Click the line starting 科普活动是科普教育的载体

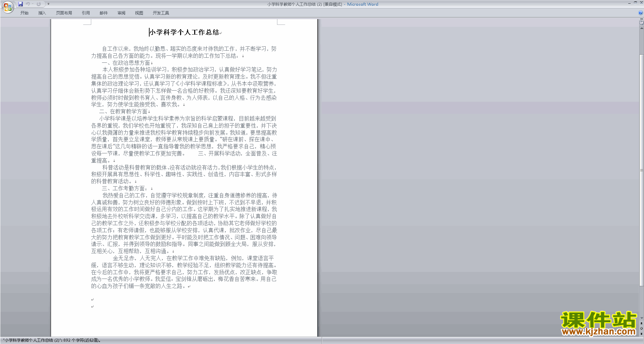(190, 167)
